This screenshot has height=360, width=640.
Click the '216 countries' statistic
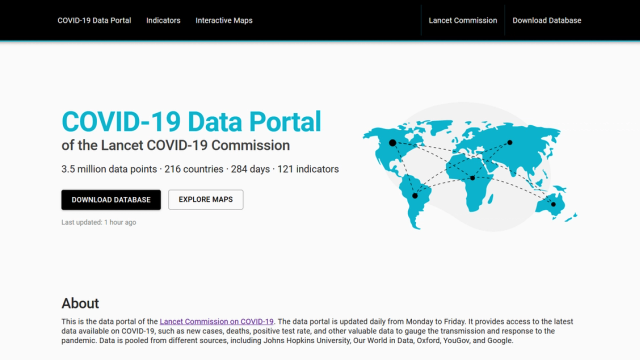[x=194, y=169]
